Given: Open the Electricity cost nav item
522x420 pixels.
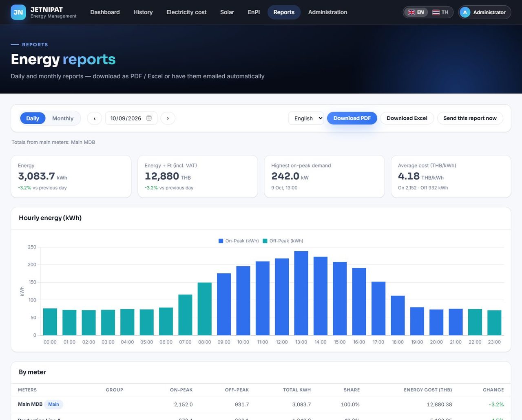Looking at the screenshot, I should point(186,12).
